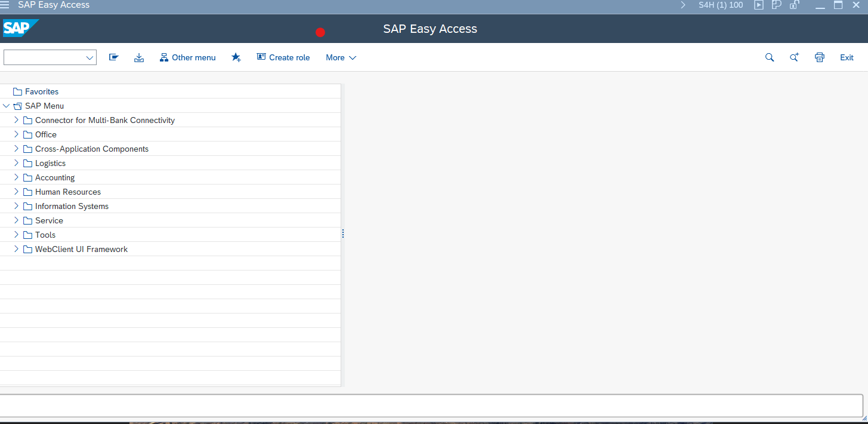Viewport: 868px width, 424px height.
Task: Click folder icon beside Cross-Application Components
Action: [x=27, y=149]
